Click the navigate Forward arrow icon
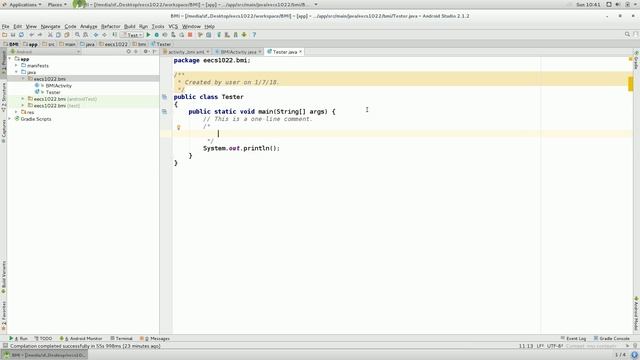This screenshot has width=640, height=360. point(104,35)
